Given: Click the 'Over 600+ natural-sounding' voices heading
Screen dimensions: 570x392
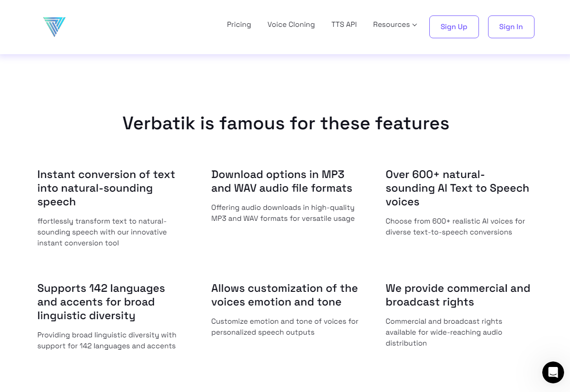Looking at the screenshot, I should pos(457,188).
